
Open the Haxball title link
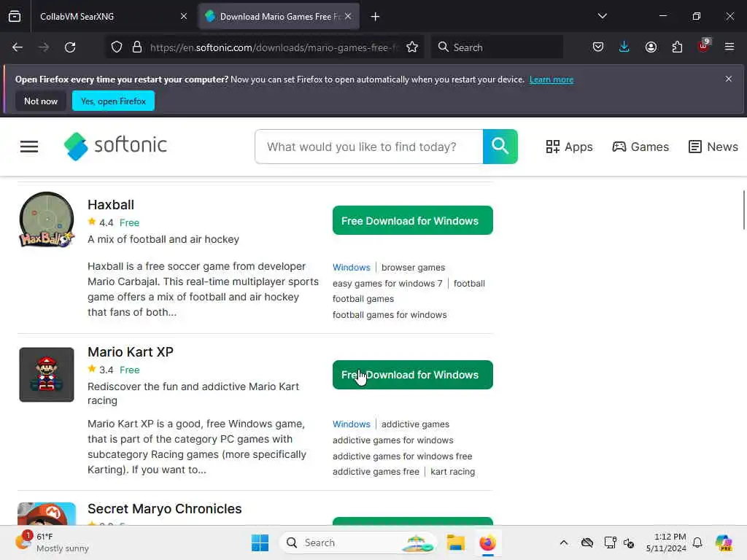click(111, 205)
